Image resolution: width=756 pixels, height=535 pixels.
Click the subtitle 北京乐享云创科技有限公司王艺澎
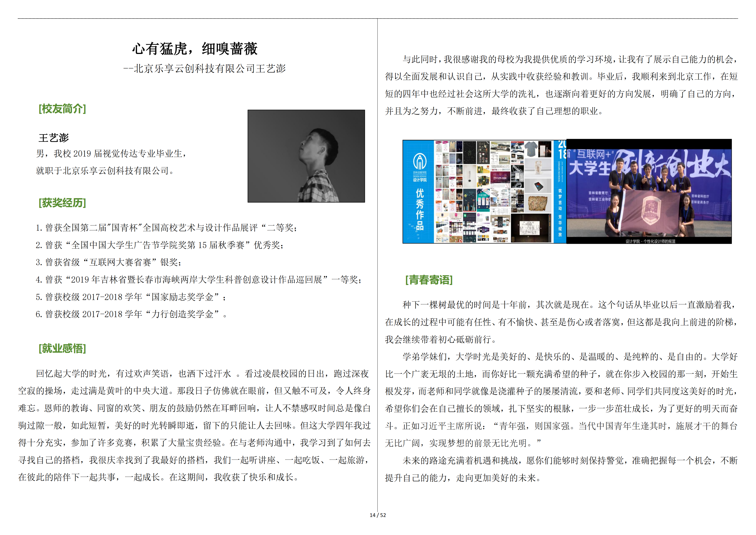[204, 69]
